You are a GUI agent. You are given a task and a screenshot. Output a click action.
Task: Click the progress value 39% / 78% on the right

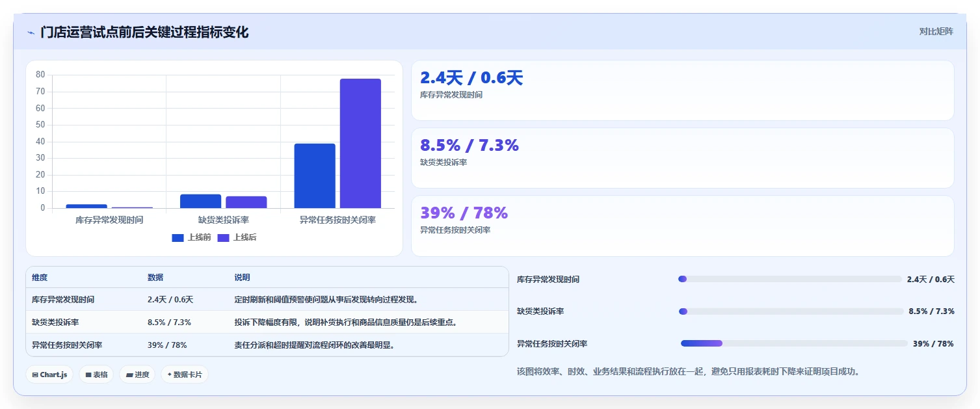pos(933,344)
